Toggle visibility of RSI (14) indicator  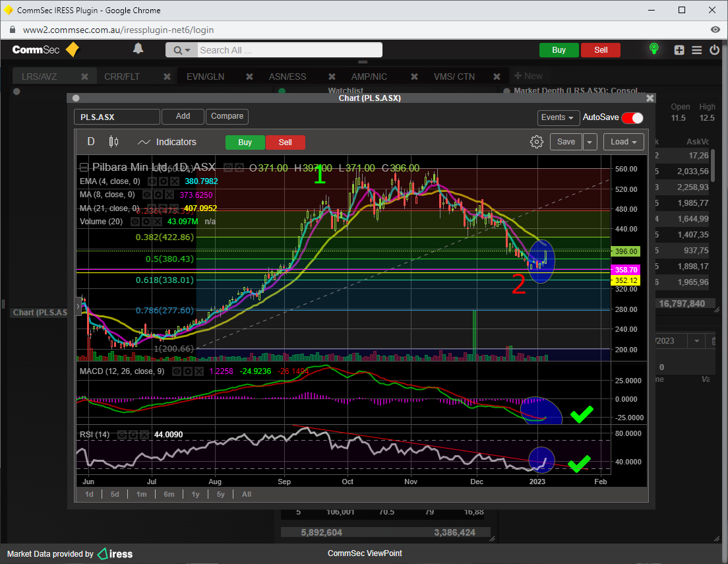pyautogui.click(x=122, y=435)
